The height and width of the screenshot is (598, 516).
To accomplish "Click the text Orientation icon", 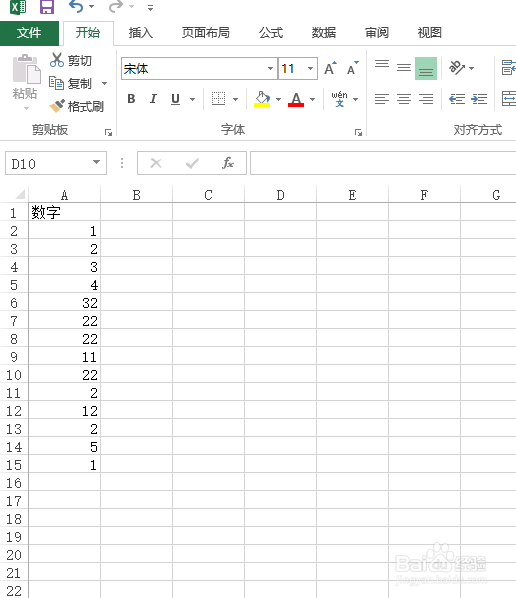I will point(457,68).
